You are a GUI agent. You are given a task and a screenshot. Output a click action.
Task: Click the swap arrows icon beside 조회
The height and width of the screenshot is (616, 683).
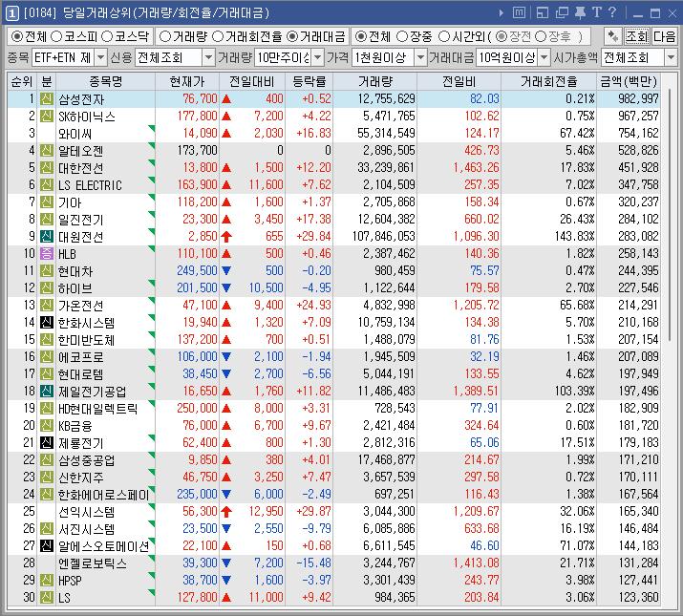click(613, 36)
